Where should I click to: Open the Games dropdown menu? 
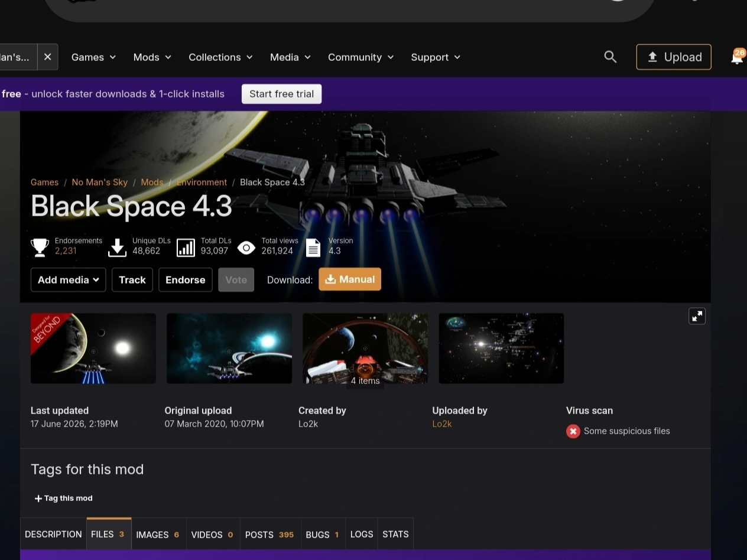[93, 57]
